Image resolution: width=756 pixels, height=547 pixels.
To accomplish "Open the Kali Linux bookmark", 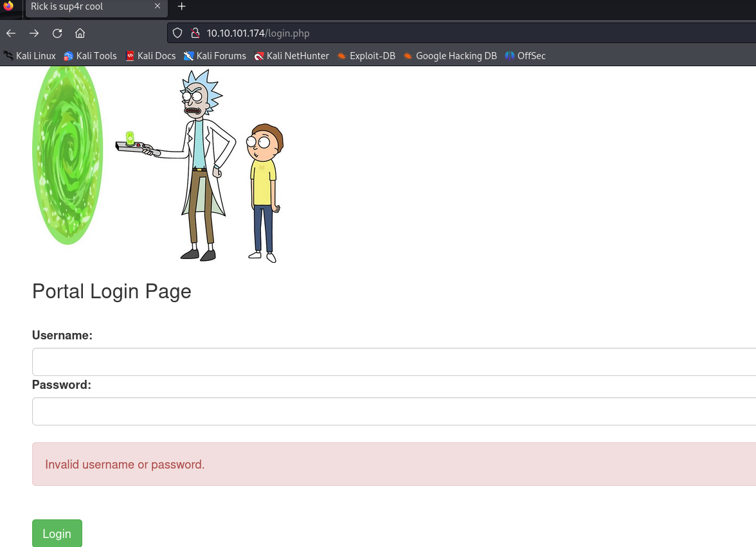I will tap(30, 56).
